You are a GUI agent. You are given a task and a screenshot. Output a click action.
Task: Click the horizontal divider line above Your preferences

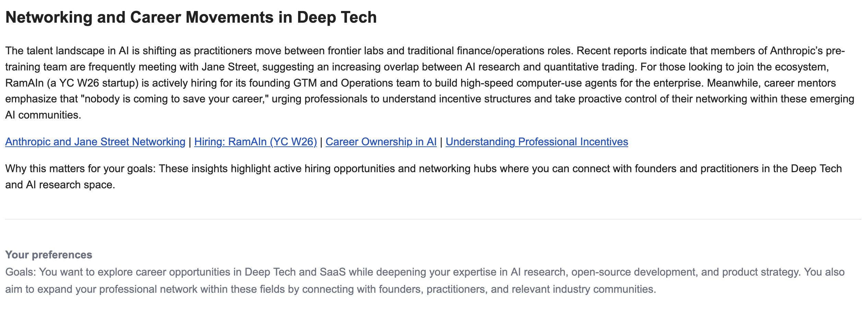[433, 219]
